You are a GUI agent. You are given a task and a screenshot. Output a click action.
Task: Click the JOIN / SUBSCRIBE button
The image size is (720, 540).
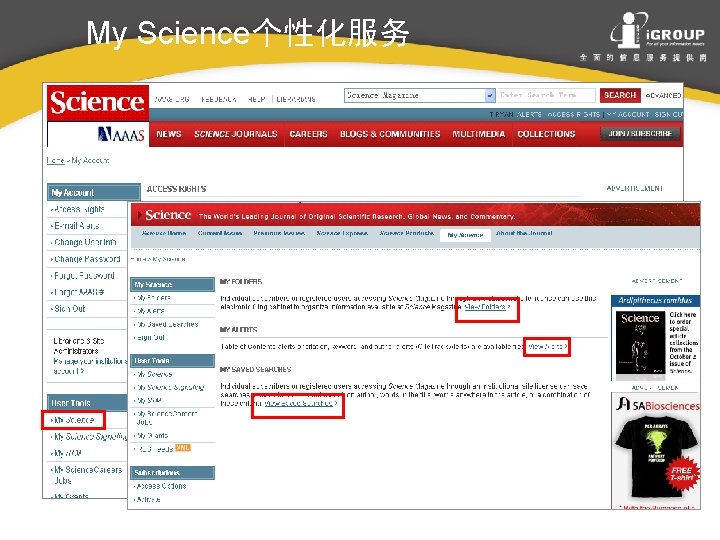click(640, 134)
